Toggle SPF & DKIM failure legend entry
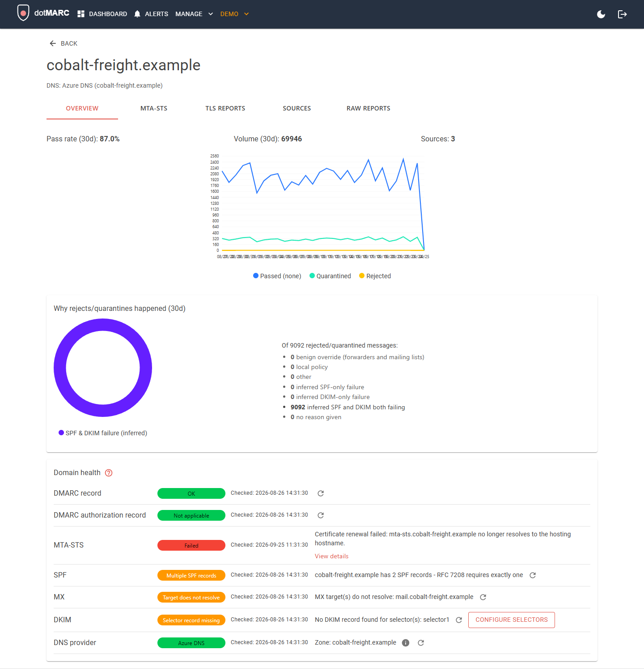This screenshot has height=671, width=644. 103,433
